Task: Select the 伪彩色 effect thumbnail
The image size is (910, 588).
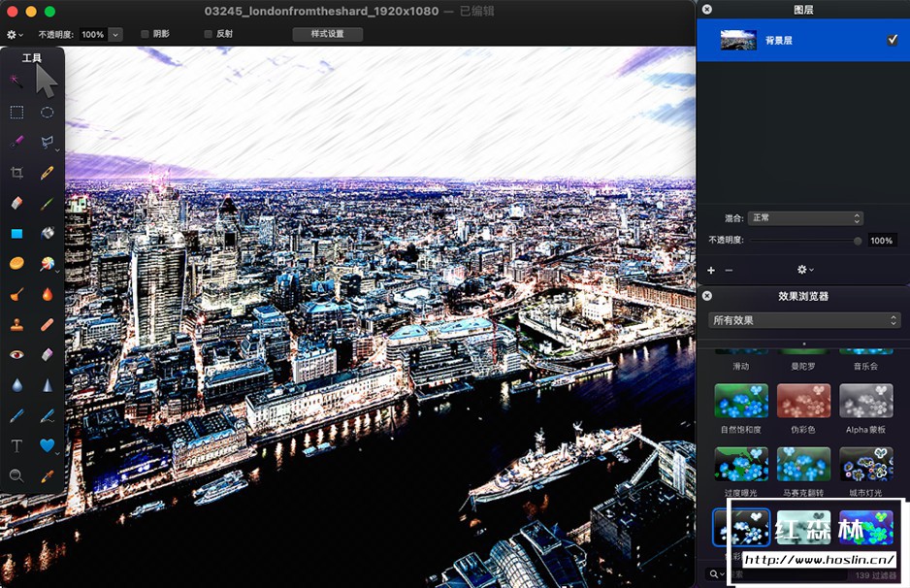Action: [803, 401]
